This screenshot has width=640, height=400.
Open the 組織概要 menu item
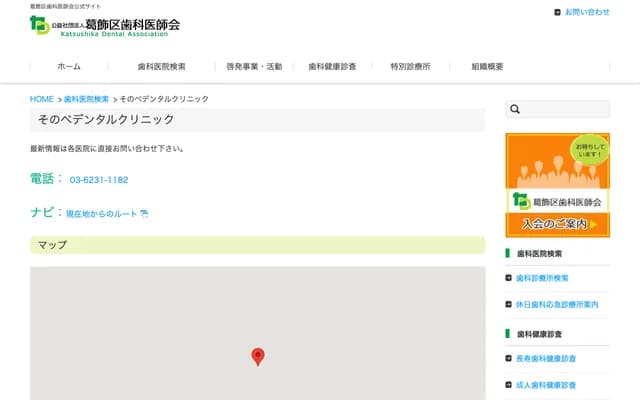[x=487, y=67]
